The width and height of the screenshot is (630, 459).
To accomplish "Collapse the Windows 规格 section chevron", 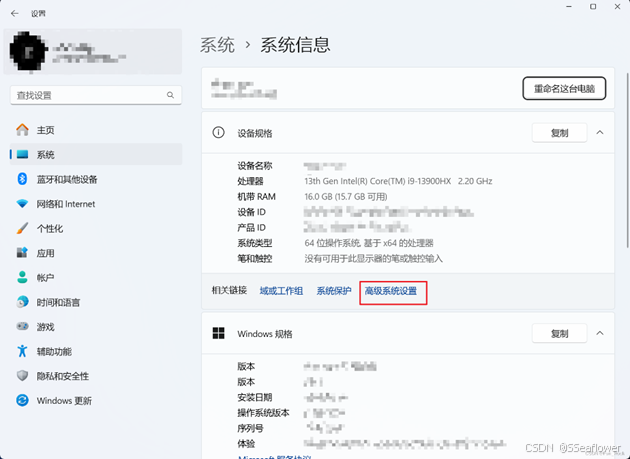I will click(x=600, y=333).
